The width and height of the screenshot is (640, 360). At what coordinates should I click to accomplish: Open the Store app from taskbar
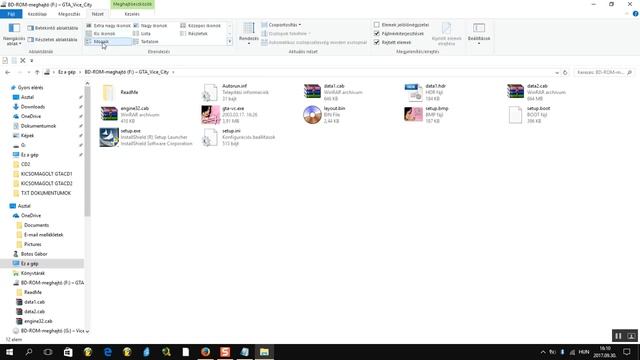(68, 352)
